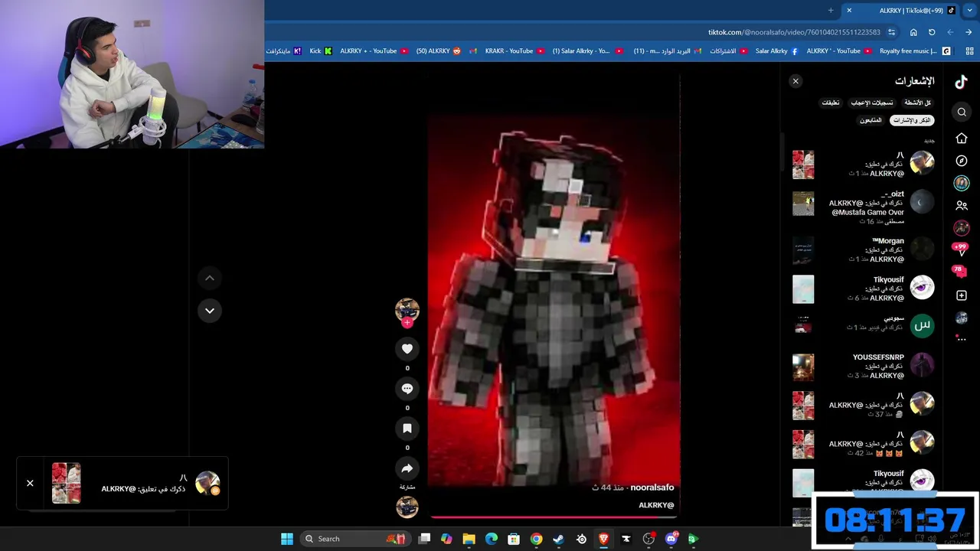The height and width of the screenshot is (551, 980).
Task: Click the green 'س' avatar of سجودي
Action: point(922,326)
